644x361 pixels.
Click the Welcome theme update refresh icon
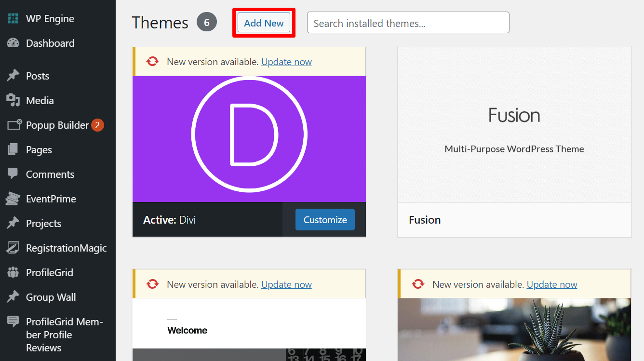pos(152,284)
